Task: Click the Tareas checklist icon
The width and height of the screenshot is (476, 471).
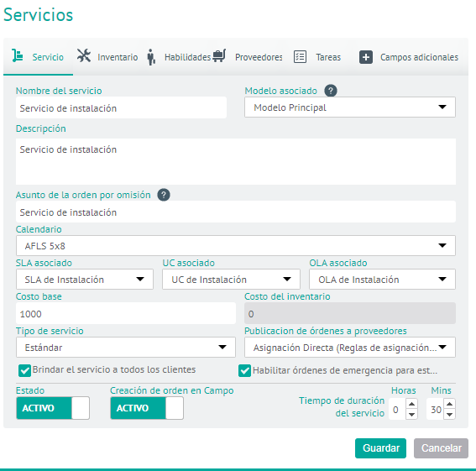Action: 300,57
